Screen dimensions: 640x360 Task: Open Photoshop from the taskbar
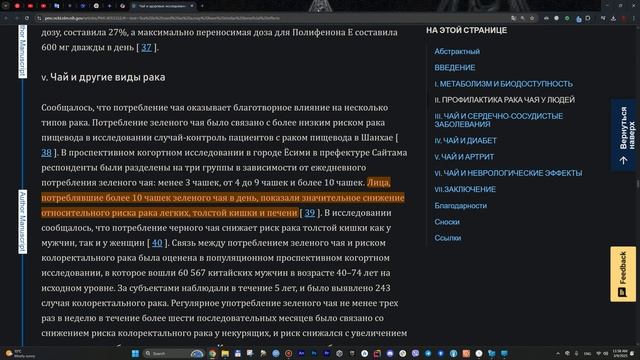(x=314, y=353)
